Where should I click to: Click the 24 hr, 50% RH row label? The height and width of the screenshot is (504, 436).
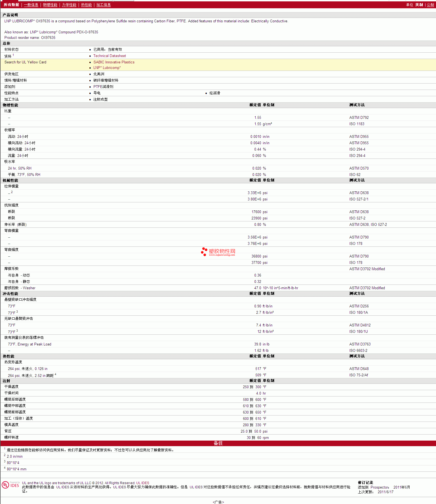tap(20, 168)
